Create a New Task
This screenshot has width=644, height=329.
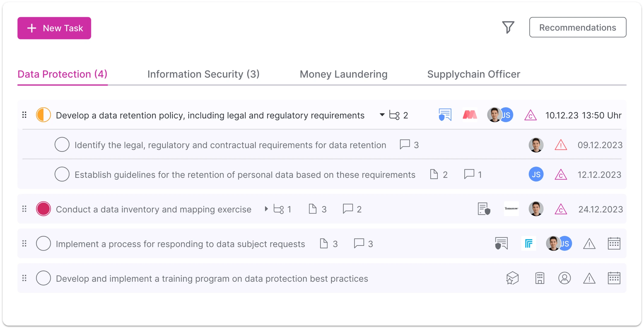coord(54,28)
